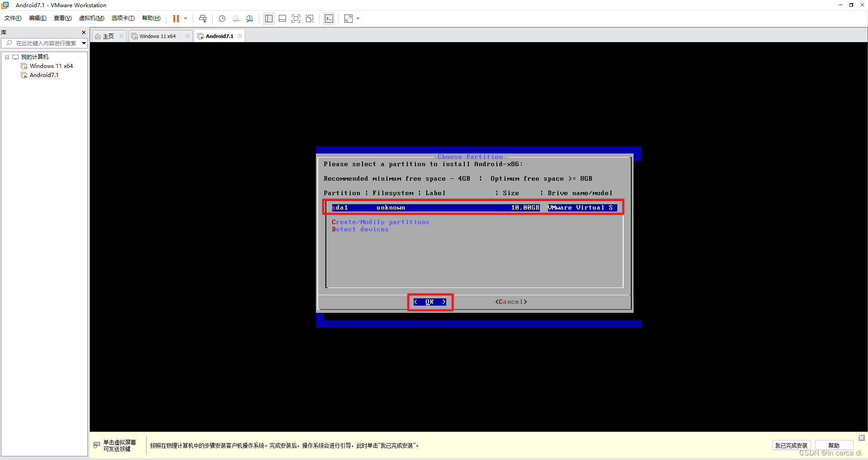
Task: Click the library search input field
Action: coord(45,43)
